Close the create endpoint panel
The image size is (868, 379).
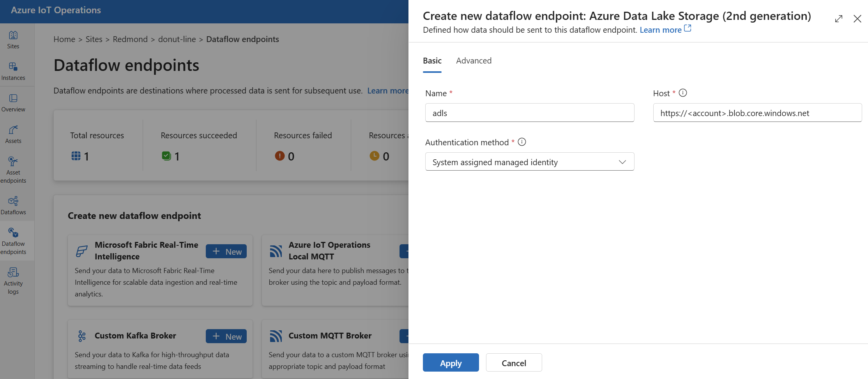click(857, 19)
